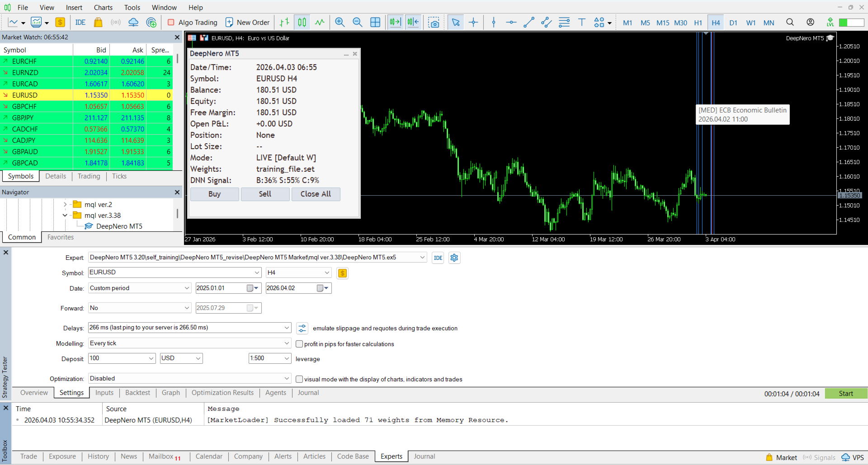The width and height of the screenshot is (868, 465).
Task: Click the Deposit amount field
Action: [118, 358]
